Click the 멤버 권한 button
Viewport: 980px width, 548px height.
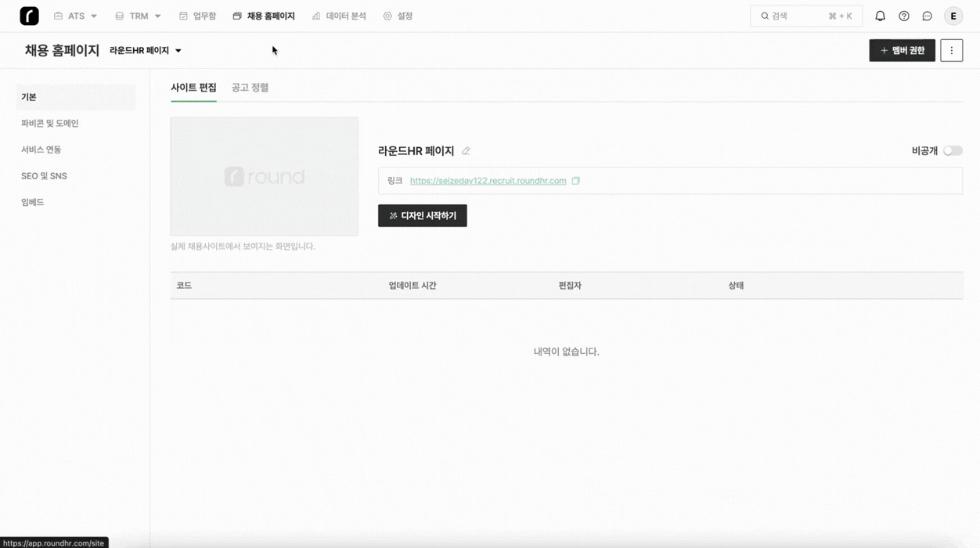click(x=902, y=50)
